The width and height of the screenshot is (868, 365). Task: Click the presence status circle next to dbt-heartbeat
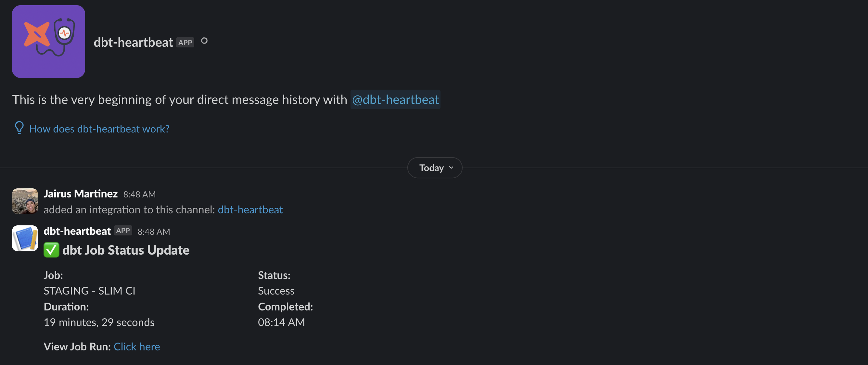point(204,41)
